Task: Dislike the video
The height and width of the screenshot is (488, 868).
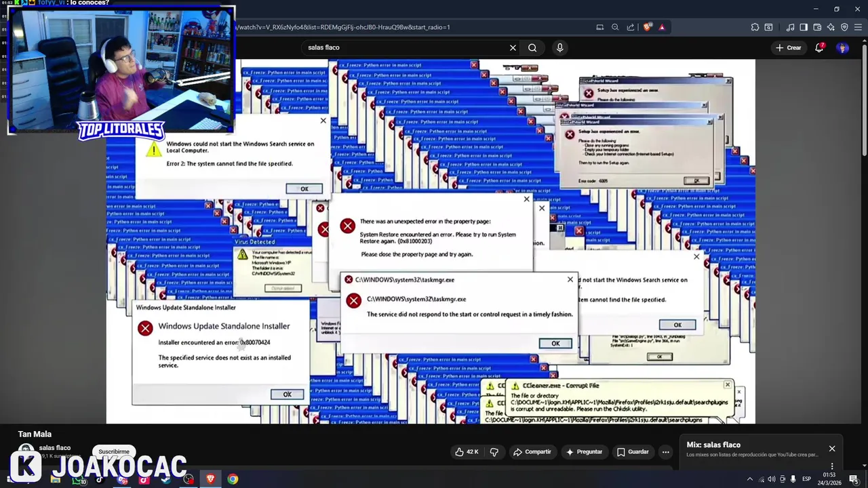Action: click(x=494, y=451)
